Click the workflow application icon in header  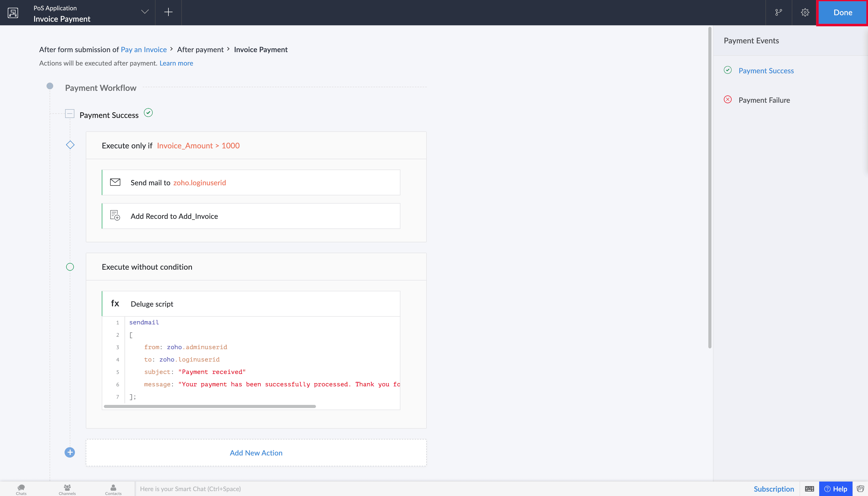pyautogui.click(x=13, y=13)
